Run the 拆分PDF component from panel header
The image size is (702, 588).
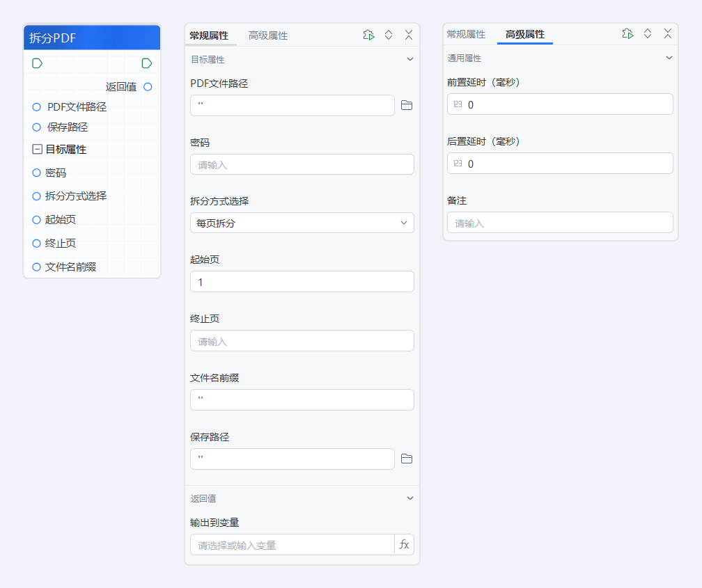coord(368,34)
